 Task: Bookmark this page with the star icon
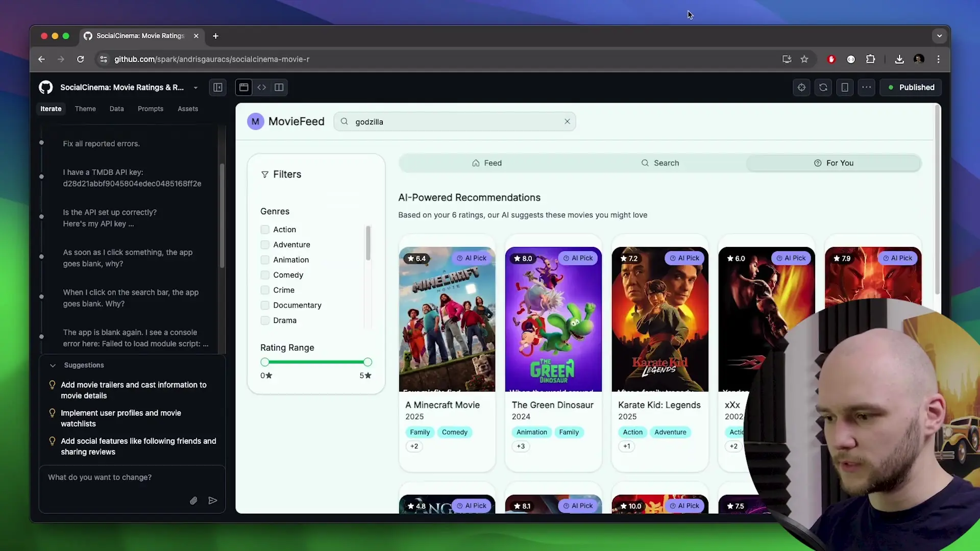click(x=804, y=59)
